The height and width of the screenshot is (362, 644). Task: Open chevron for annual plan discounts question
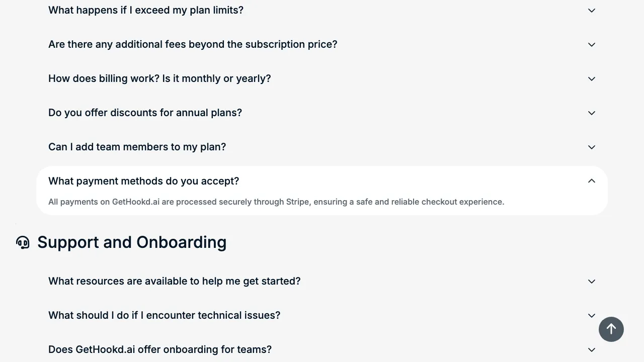point(592,113)
